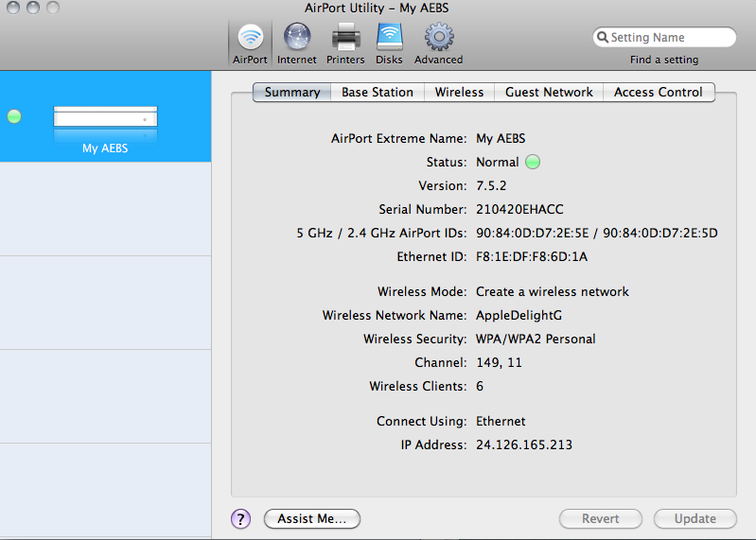Click the network name AppleDelightG
This screenshot has width=756, height=540.
pos(519,316)
